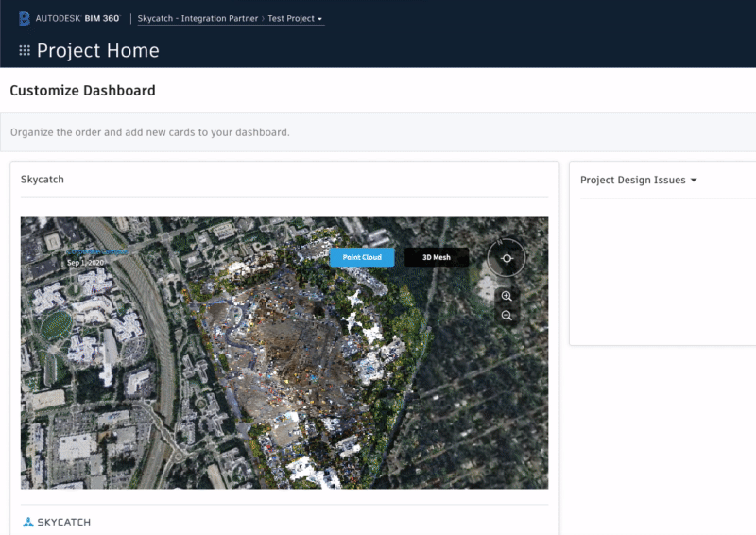The image size is (756, 535).
Task: Click the Autodesk BIM 360 logo icon
Action: coord(24,19)
